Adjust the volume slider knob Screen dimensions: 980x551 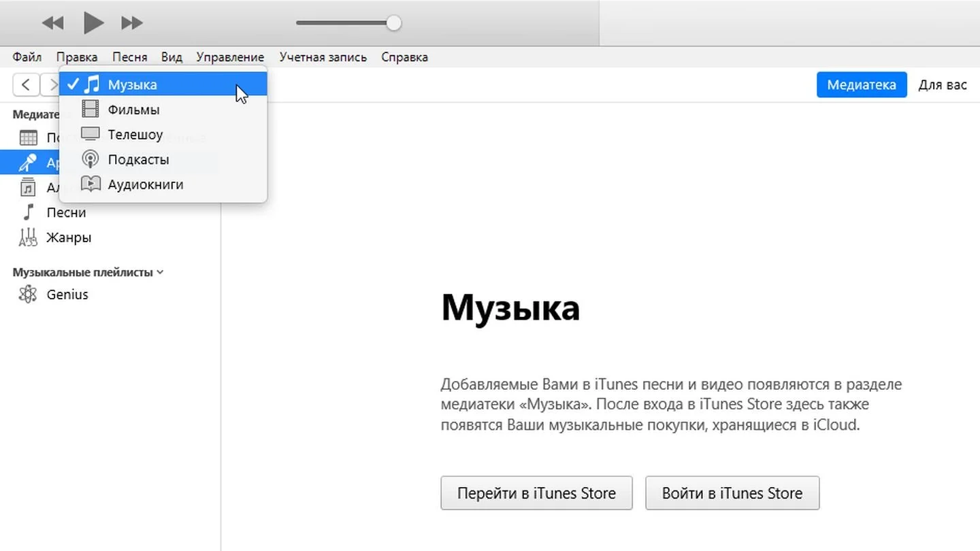coord(393,23)
